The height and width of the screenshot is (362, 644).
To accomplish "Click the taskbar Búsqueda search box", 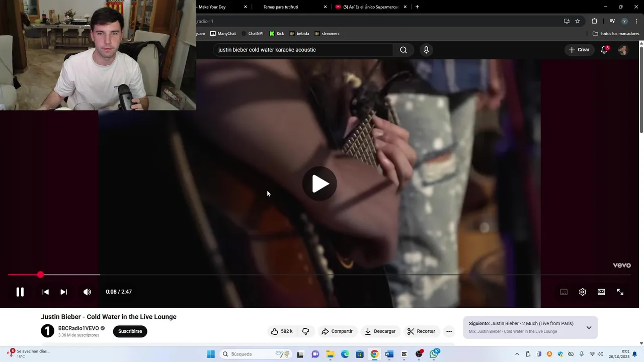I will coord(256,354).
